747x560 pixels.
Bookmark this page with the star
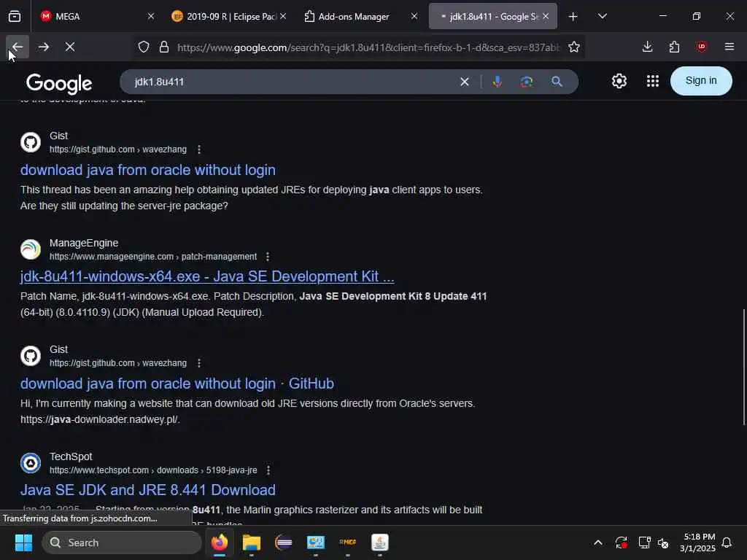tap(574, 47)
